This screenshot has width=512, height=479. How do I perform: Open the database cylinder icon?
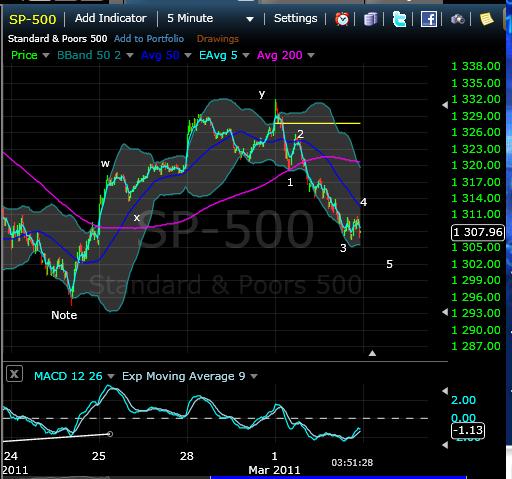pos(370,19)
